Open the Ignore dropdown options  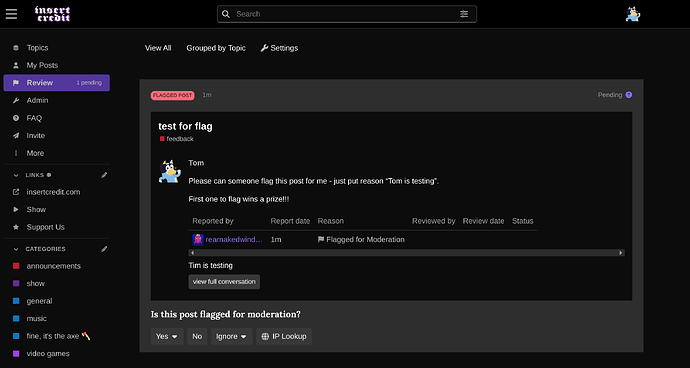(x=231, y=336)
